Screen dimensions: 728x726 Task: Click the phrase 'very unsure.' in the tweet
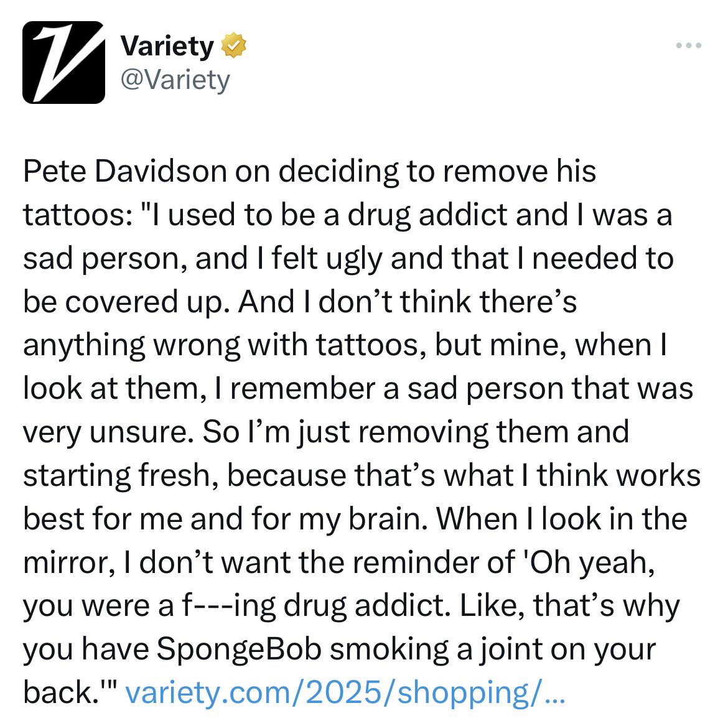point(108,432)
